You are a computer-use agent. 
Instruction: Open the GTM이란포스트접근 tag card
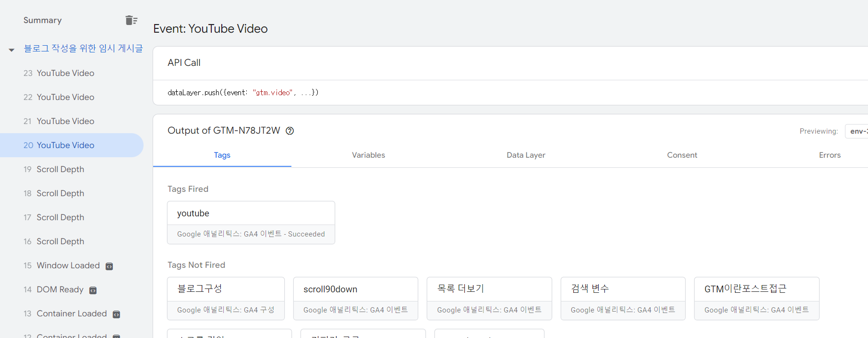757,299
